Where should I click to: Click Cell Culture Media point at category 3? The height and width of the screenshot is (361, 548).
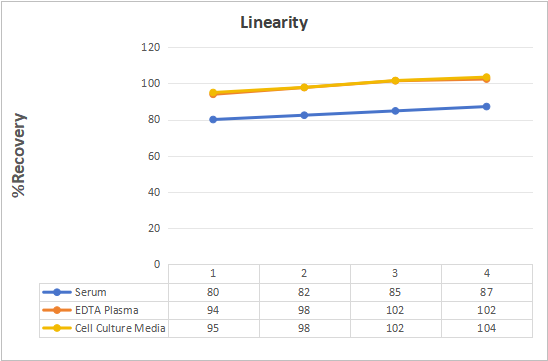pyautogui.click(x=395, y=81)
